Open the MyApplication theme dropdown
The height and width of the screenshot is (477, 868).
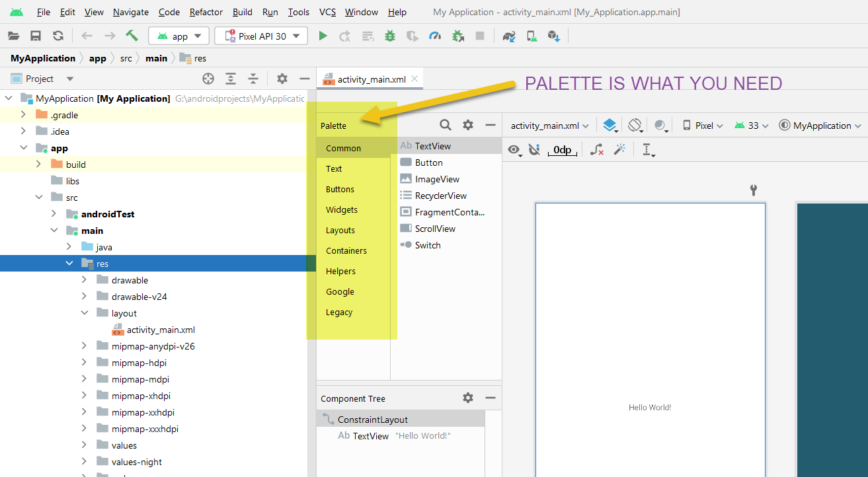pyautogui.click(x=820, y=126)
